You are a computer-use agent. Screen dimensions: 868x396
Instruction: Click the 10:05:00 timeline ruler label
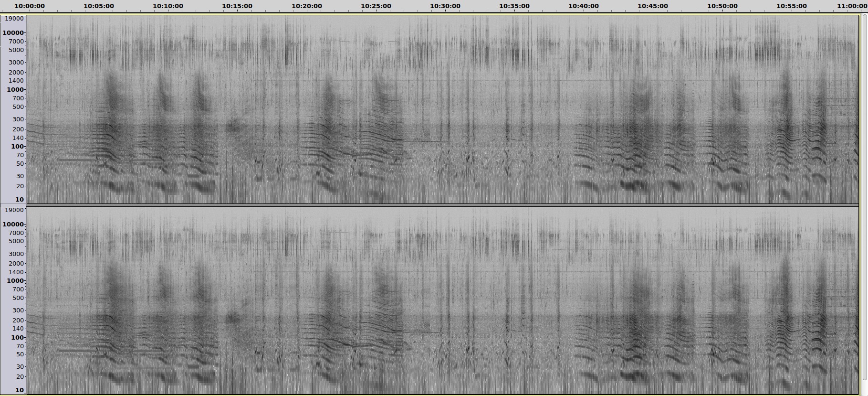(x=99, y=6)
